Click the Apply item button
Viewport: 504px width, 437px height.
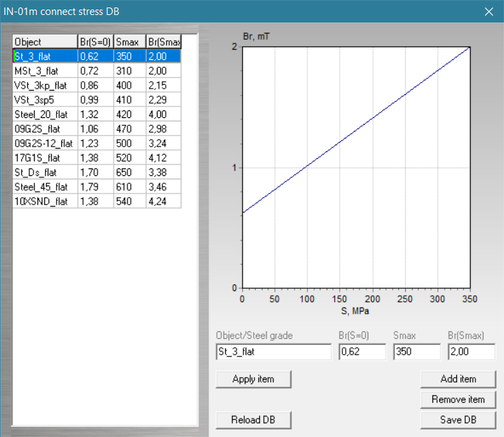point(253,379)
